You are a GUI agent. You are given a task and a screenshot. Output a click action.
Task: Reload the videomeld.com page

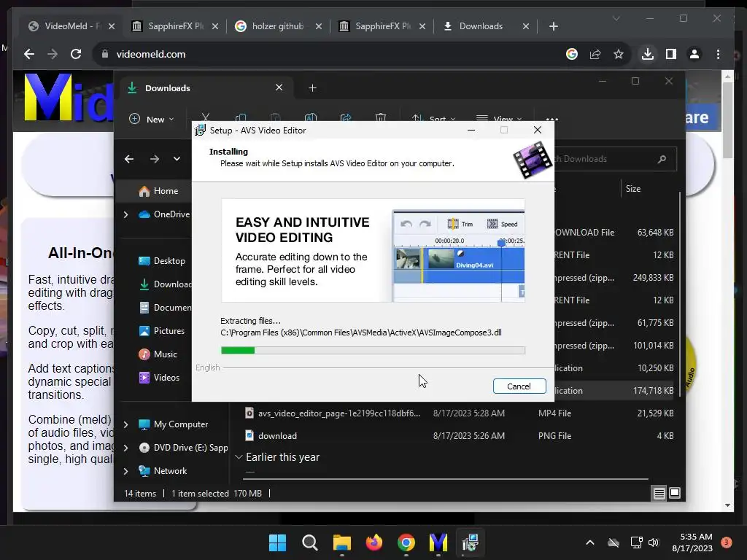coord(76,54)
